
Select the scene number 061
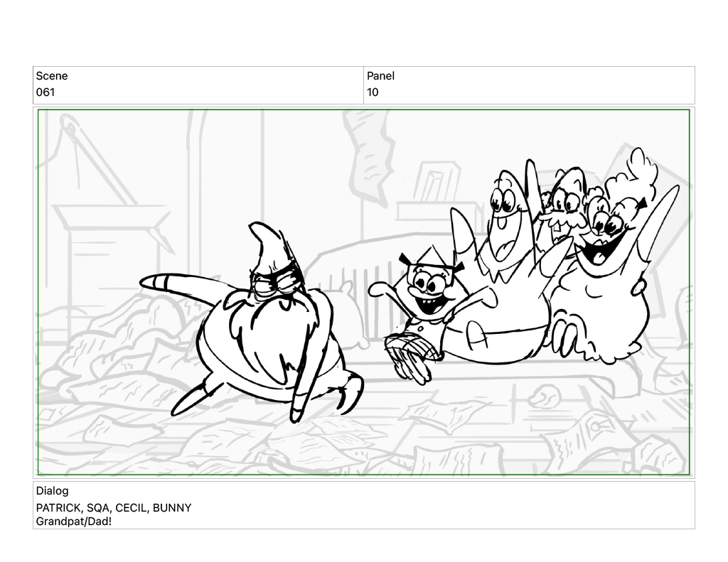45,92
